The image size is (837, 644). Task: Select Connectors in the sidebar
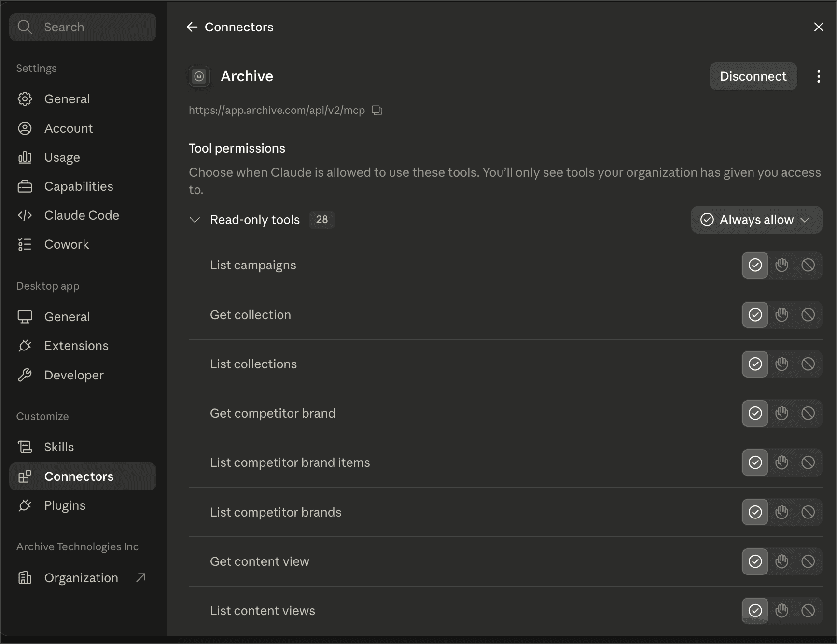83,476
